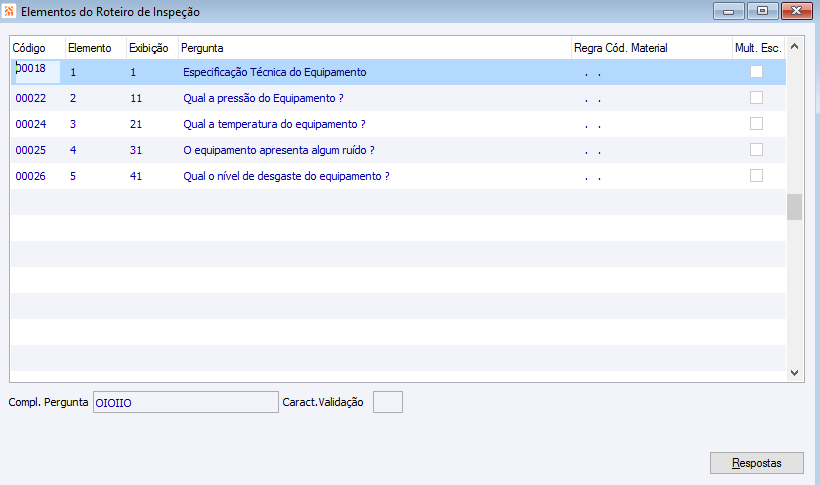Minimize the Elementos do Roteiro window
820x485 pixels.
pos(728,11)
